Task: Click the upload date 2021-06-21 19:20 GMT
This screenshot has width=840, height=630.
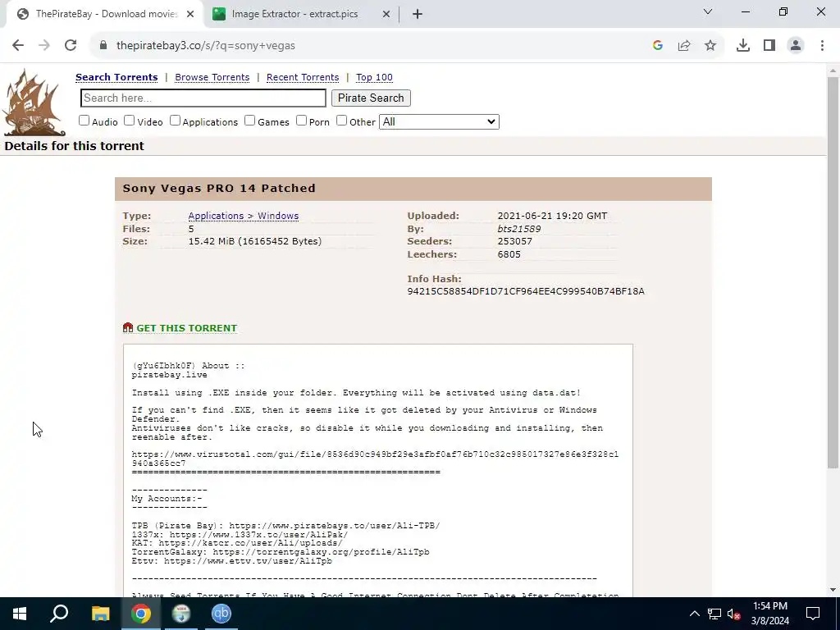Action: point(552,216)
